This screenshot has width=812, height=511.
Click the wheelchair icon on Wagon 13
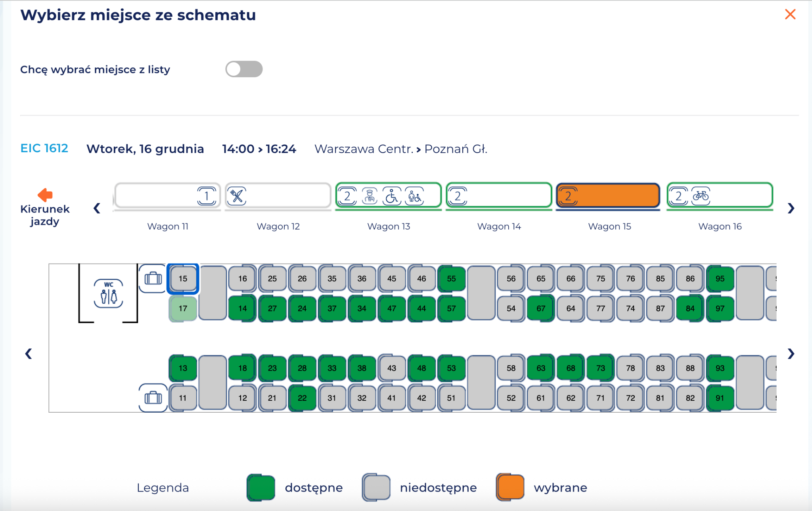click(x=392, y=195)
